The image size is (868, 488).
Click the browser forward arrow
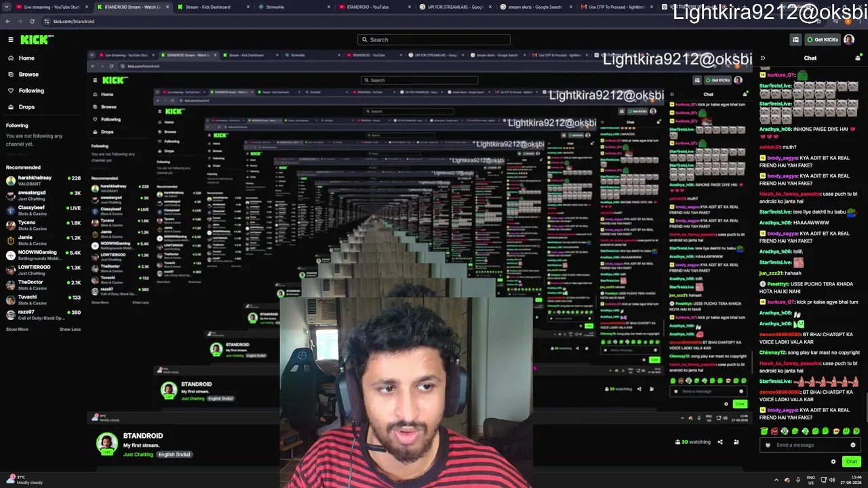click(x=20, y=21)
